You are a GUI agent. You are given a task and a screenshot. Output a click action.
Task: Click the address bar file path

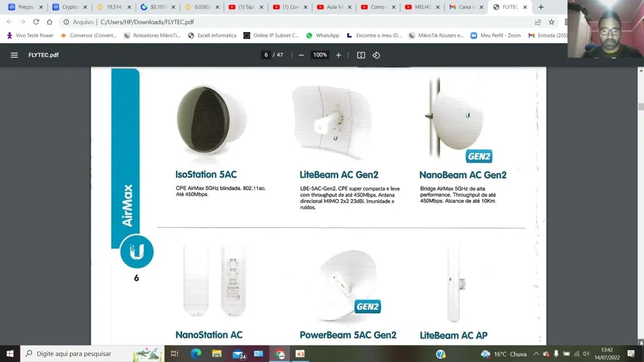pos(147,22)
